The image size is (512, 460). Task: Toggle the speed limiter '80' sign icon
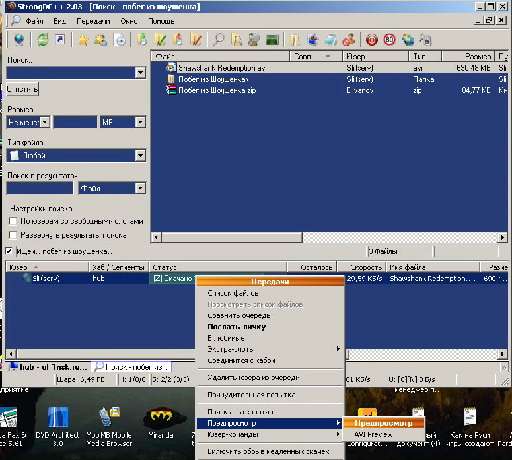pos(389,40)
